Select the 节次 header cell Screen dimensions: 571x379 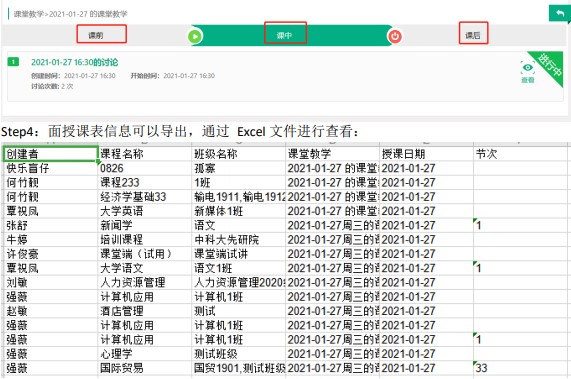coord(520,154)
